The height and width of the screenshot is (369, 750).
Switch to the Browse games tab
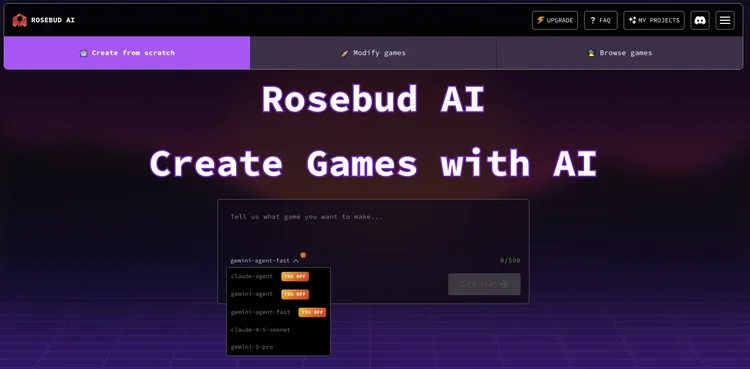[x=619, y=53]
